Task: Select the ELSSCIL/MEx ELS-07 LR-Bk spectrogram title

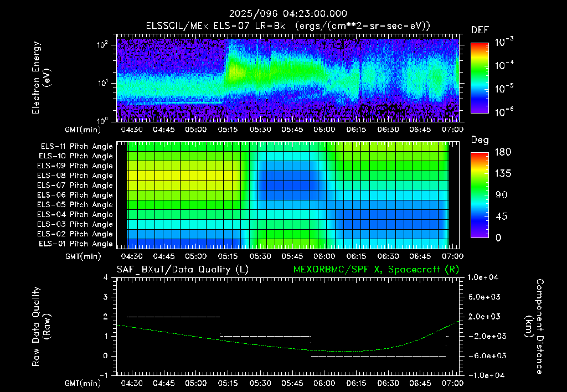Action: [x=288, y=26]
